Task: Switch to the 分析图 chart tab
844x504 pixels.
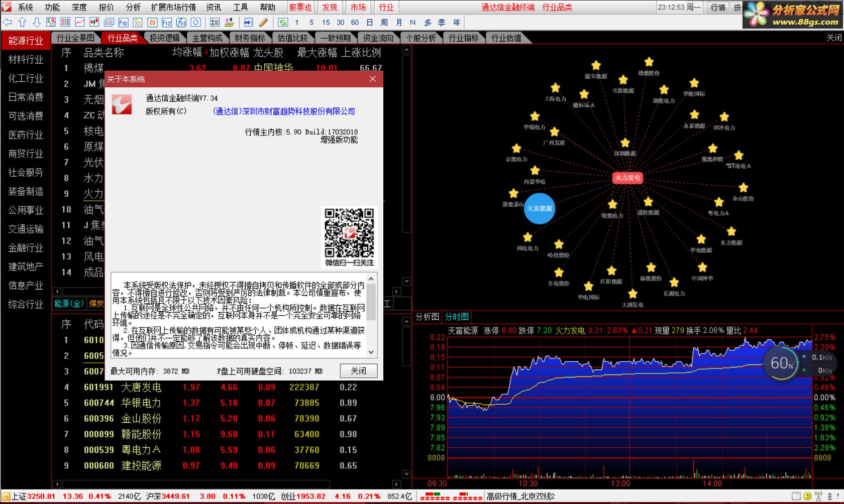Action: [427, 316]
